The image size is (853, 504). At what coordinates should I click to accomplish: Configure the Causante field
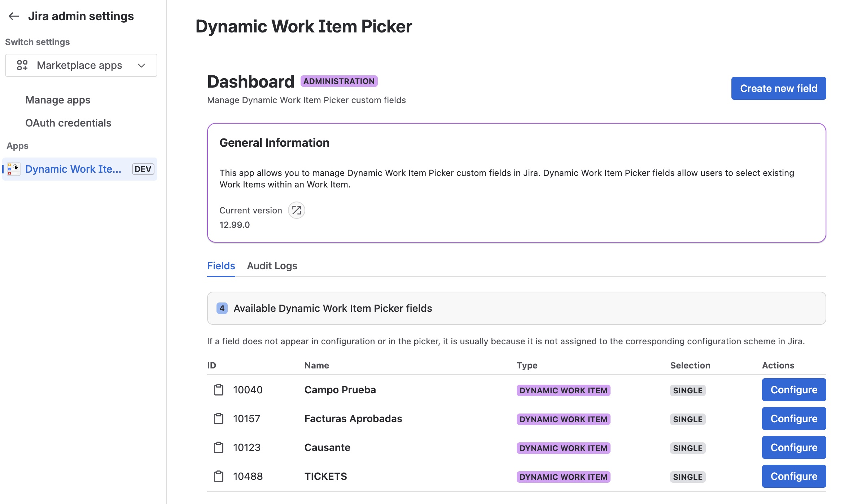[794, 447]
